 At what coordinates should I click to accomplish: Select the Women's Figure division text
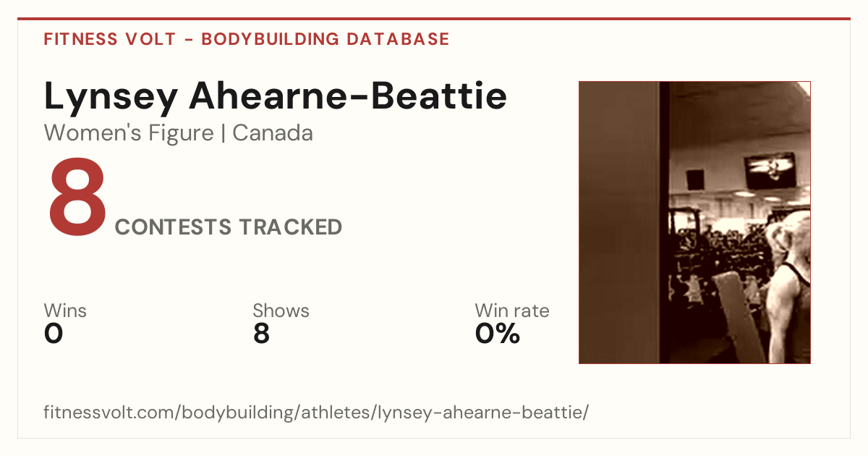(129, 133)
